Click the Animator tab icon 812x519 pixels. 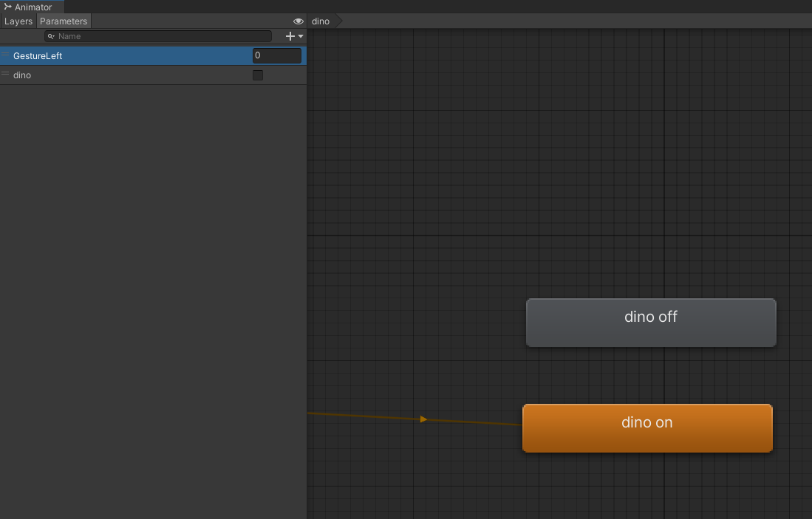pyautogui.click(x=8, y=7)
